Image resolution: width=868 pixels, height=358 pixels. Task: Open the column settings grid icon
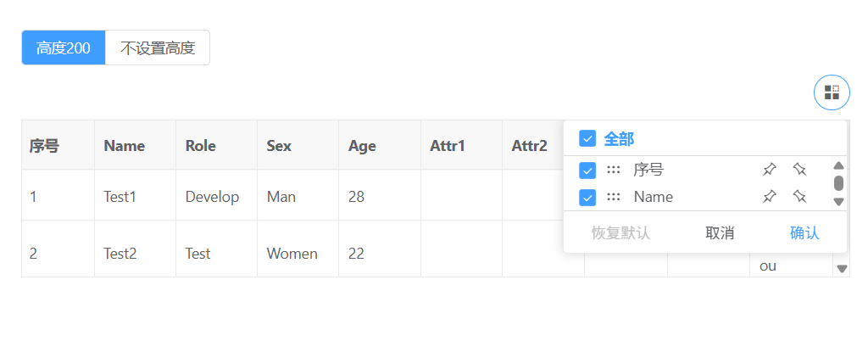coord(832,92)
